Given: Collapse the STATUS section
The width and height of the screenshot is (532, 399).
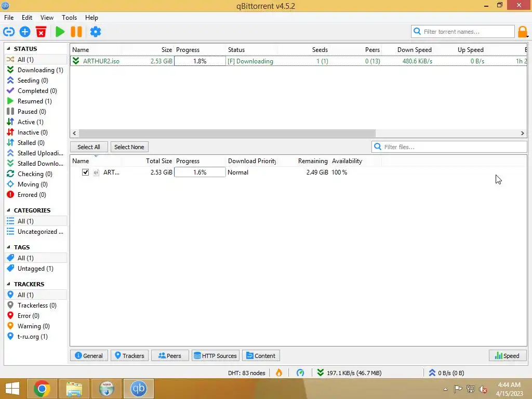Looking at the screenshot, I should (8, 48).
